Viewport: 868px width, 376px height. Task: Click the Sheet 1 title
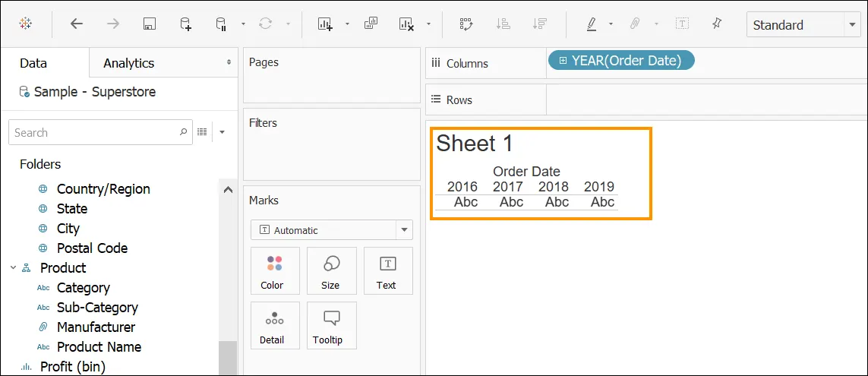(475, 143)
